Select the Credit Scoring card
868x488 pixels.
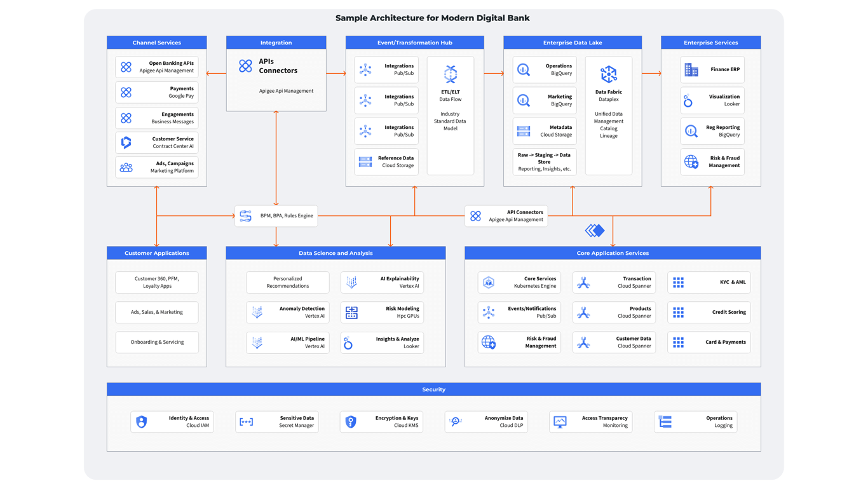click(x=709, y=313)
